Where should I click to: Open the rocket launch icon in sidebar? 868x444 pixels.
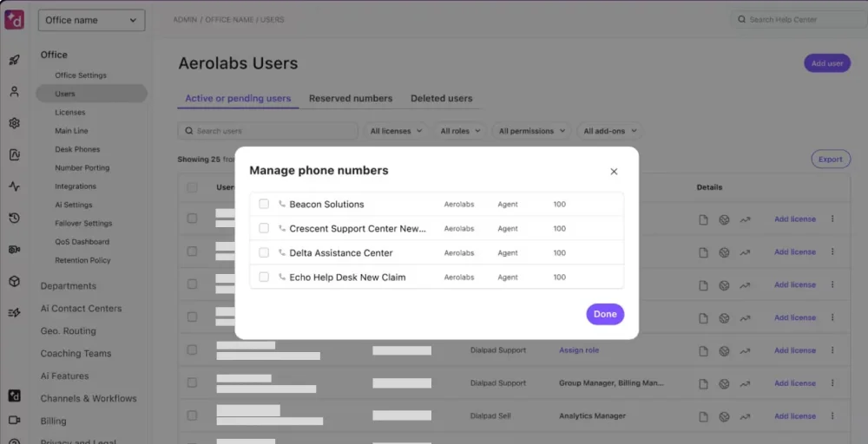coord(15,60)
